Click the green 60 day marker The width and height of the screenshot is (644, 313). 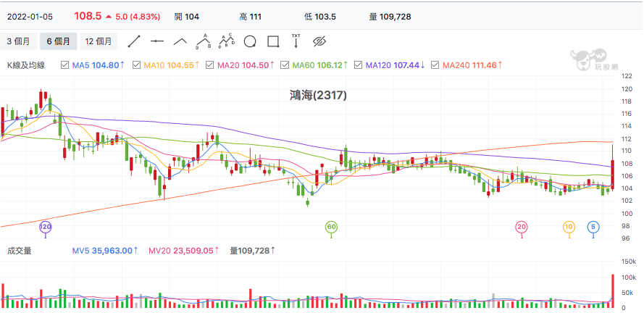click(x=332, y=227)
